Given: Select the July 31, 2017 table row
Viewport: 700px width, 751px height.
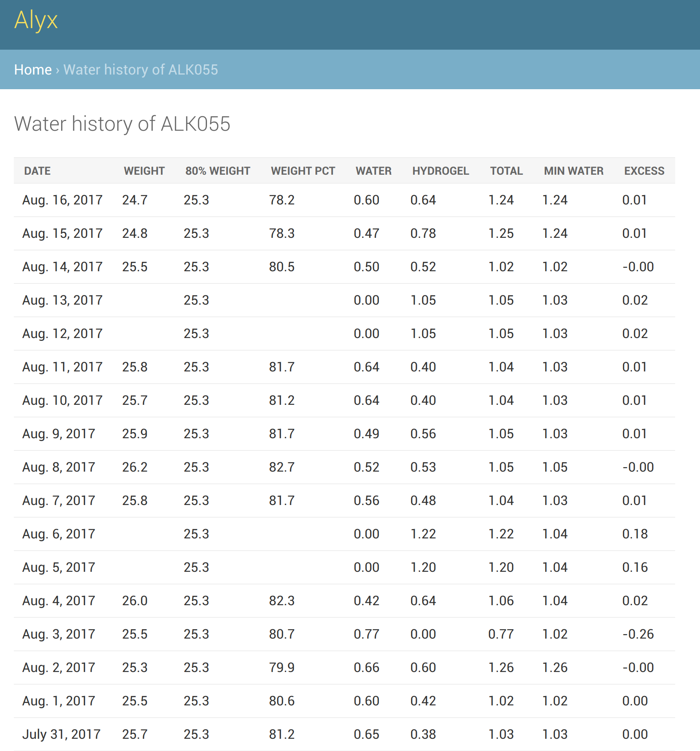Looking at the screenshot, I should pyautogui.click(x=61, y=734).
